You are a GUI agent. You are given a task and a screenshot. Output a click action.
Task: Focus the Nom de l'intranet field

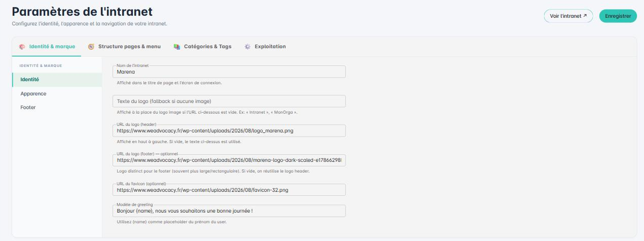(x=229, y=72)
